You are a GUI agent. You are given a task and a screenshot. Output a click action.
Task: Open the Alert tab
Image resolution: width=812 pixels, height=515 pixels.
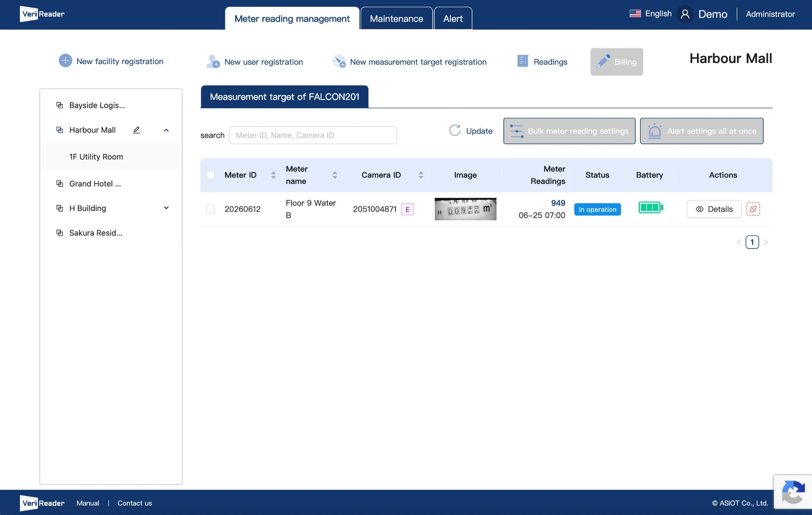[453, 19]
